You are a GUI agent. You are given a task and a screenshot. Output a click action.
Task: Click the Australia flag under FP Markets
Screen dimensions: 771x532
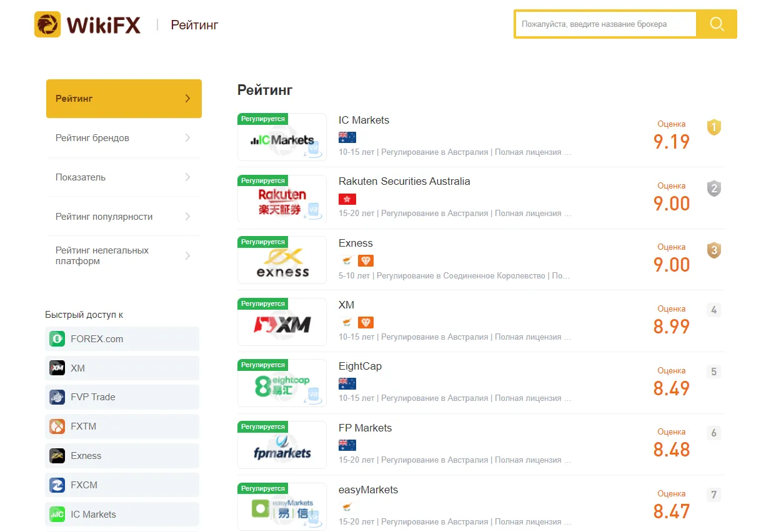347,445
